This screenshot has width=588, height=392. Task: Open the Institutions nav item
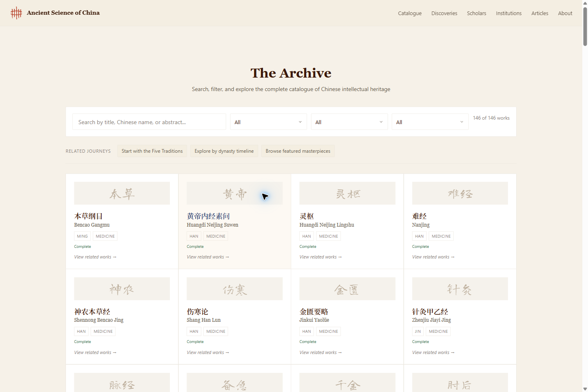[509, 13]
